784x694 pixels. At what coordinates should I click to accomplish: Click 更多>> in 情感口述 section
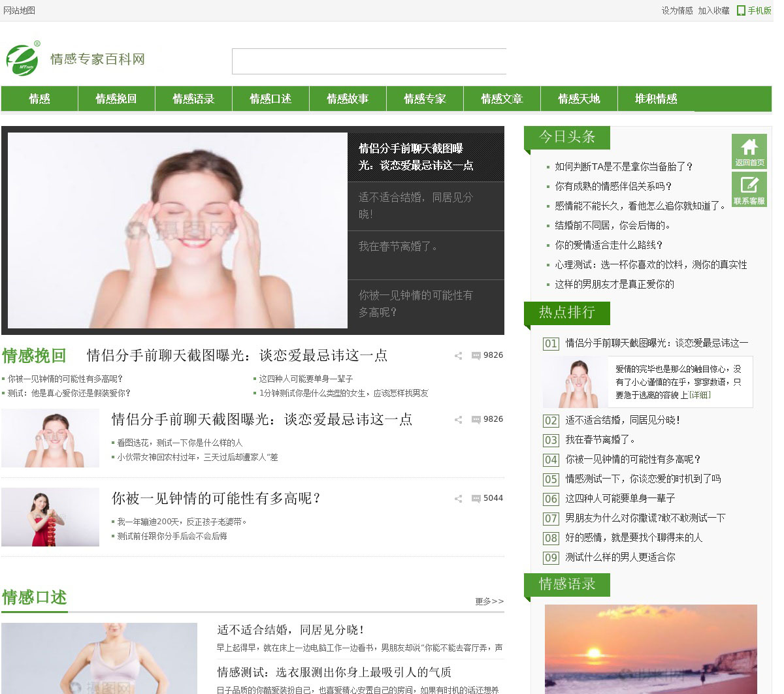pos(489,601)
